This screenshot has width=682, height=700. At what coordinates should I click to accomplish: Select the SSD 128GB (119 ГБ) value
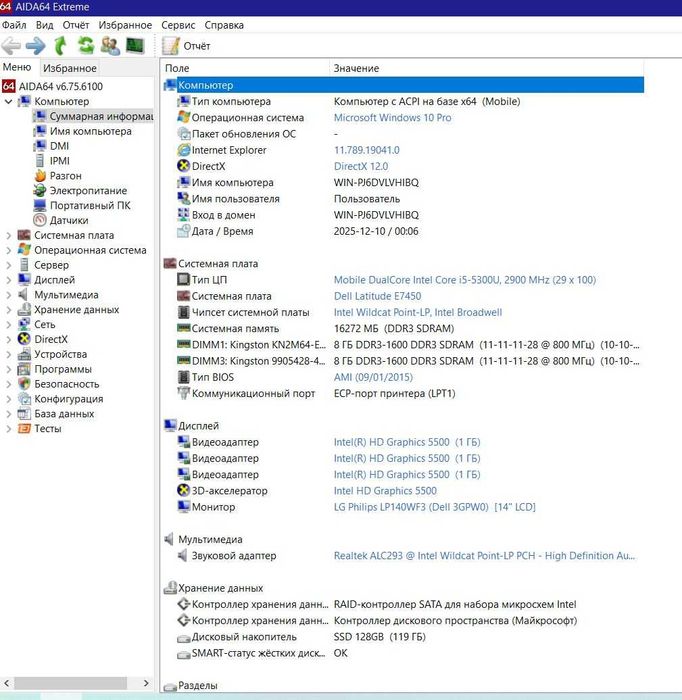pos(379,637)
